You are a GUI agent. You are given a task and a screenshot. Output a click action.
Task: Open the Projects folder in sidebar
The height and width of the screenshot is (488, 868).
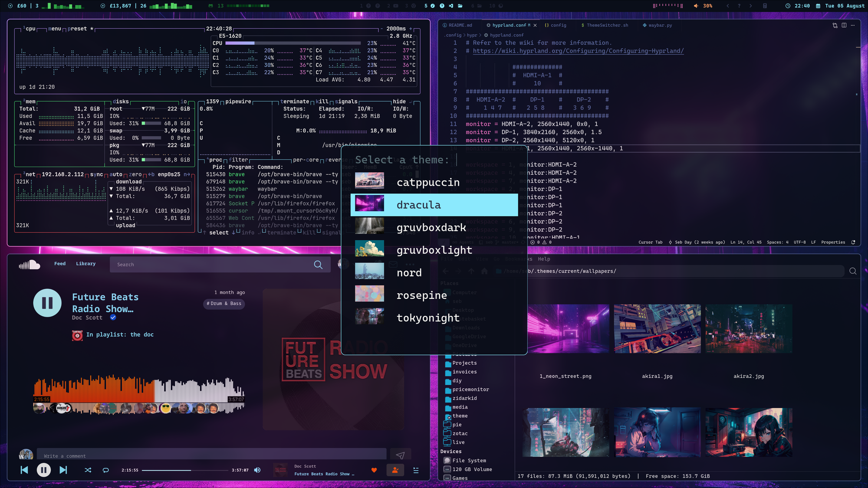(x=464, y=363)
